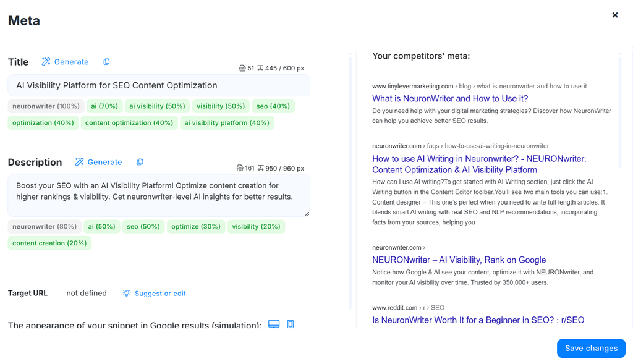Click the tinylevermarketing.com breadcrumb URL
Image resolution: width=633 pixels, height=364 pixels.
pos(479,86)
